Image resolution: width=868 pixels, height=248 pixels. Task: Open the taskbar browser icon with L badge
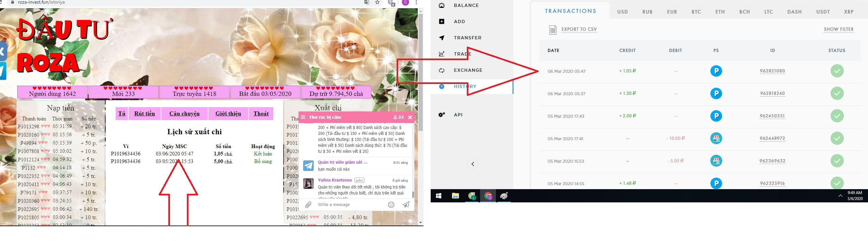[x=472, y=196]
